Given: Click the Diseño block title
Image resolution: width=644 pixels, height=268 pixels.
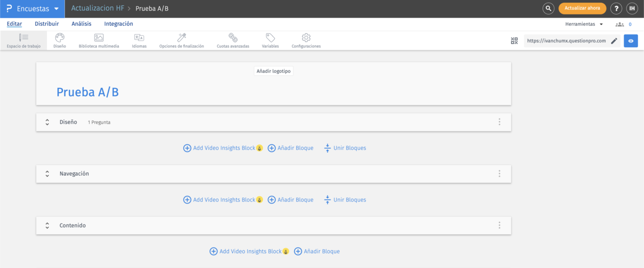Looking at the screenshot, I should click(x=68, y=122).
